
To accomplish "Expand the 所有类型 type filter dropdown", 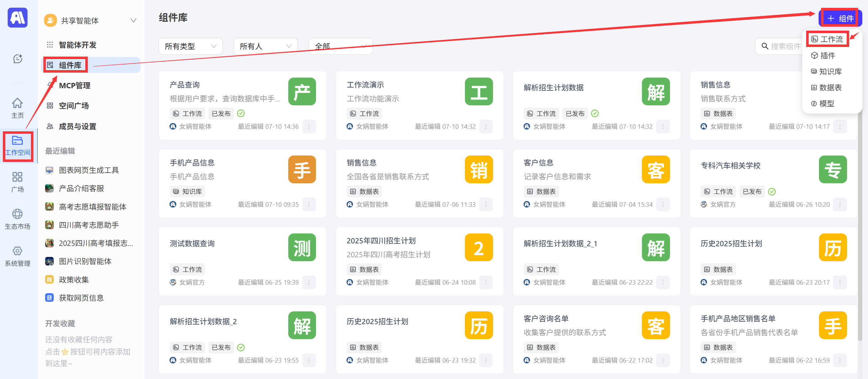I will click(x=191, y=46).
